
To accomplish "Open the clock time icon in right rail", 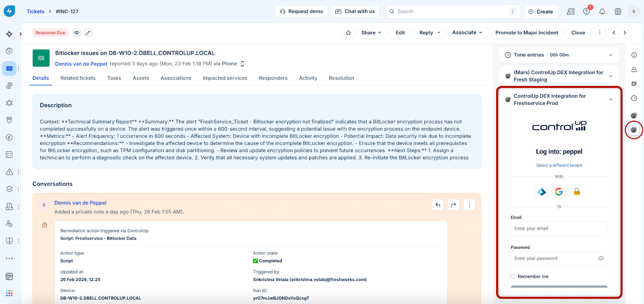I will 634,98.
